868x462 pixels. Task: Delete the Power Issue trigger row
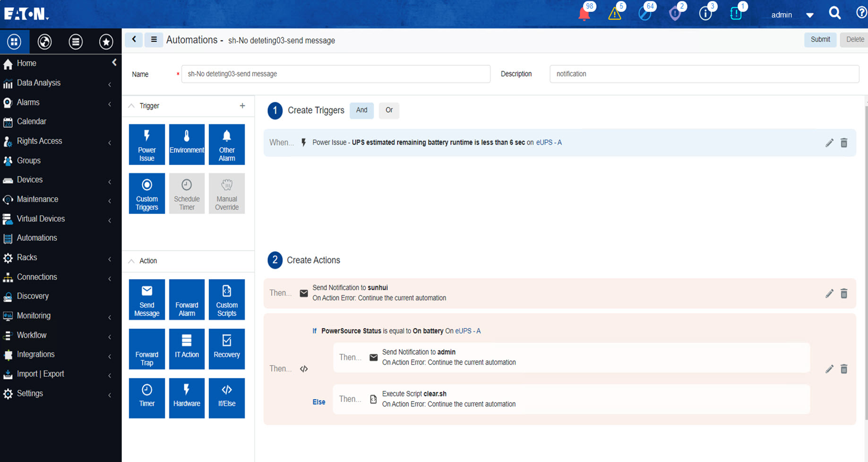coord(843,143)
